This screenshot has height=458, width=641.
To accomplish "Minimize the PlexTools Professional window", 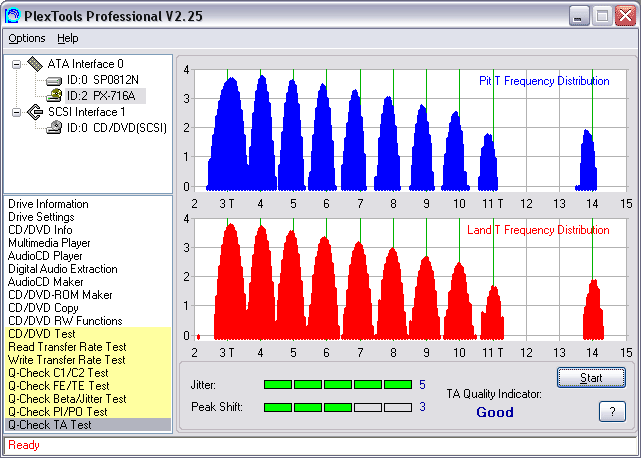I will click(579, 16).
